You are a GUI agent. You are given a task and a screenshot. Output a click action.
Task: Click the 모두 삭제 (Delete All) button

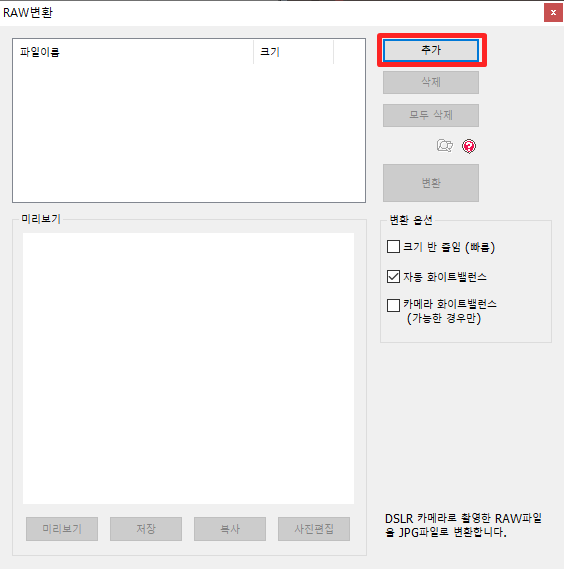[x=431, y=115]
